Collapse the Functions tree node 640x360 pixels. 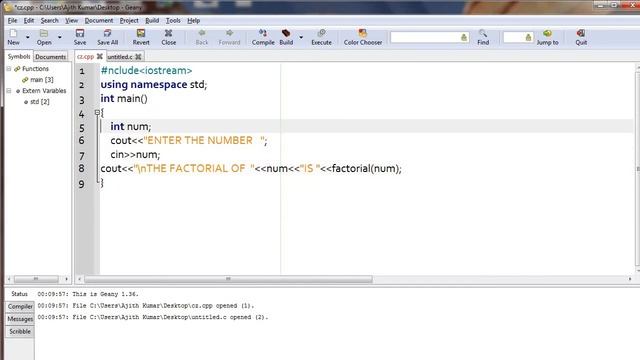(x=9, y=69)
